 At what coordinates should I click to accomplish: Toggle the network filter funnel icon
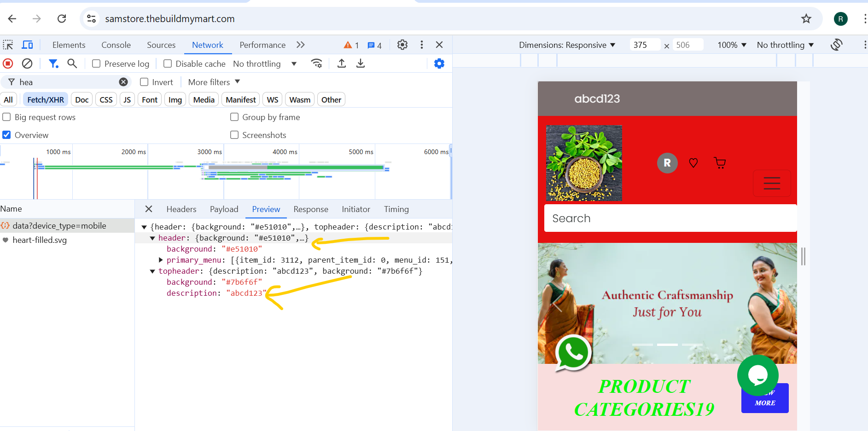pyautogui.click(x=53, y=63)
